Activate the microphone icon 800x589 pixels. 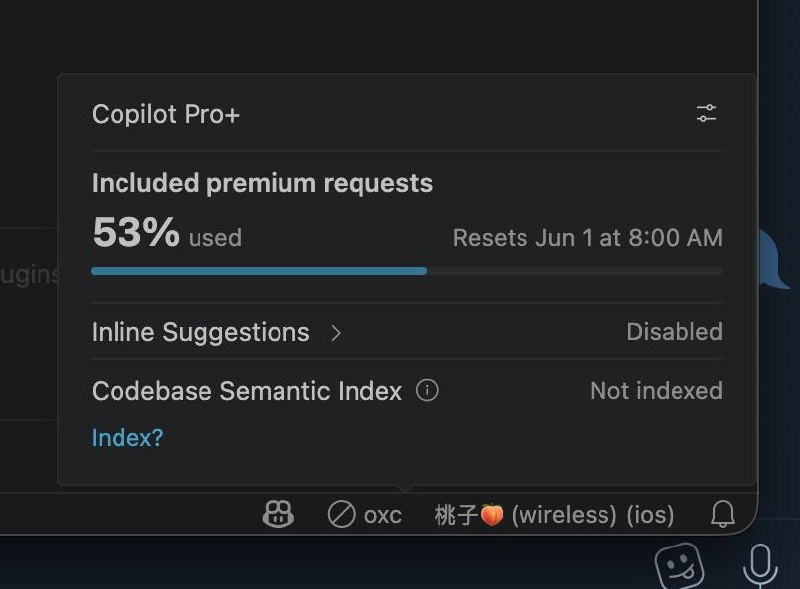click(760, 567)
